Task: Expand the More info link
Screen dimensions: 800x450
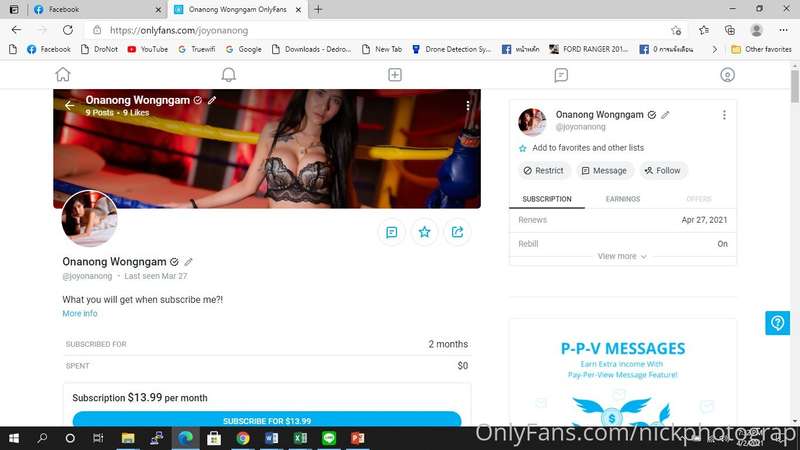Action: 80,314
